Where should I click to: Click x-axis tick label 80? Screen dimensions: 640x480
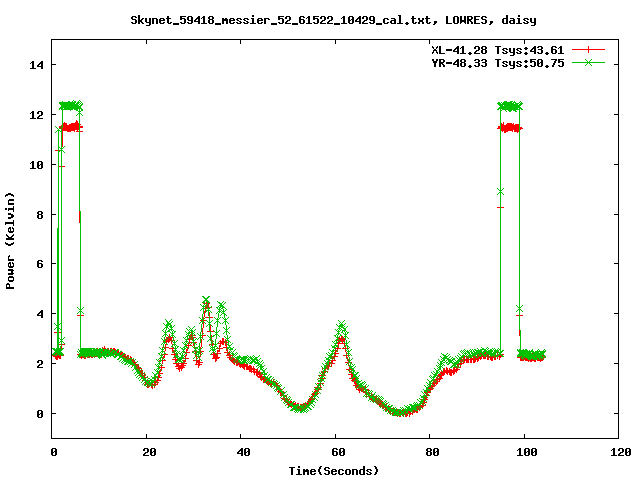click(432, 452)
